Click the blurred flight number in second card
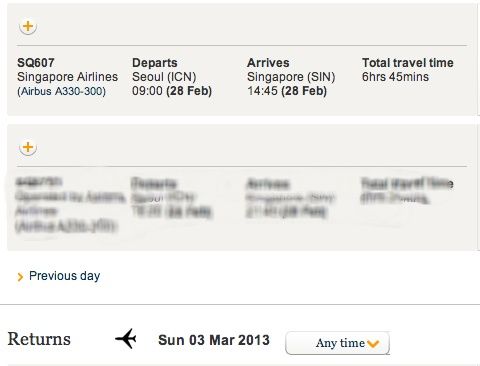The image size is (480, 366). [39, 182]
